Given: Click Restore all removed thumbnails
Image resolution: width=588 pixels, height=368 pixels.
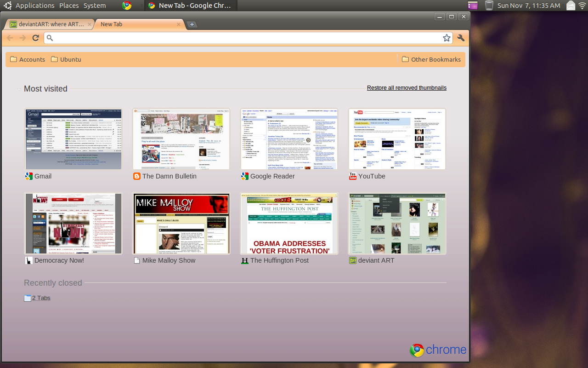Looking at the screenshot, I should 406,87.
